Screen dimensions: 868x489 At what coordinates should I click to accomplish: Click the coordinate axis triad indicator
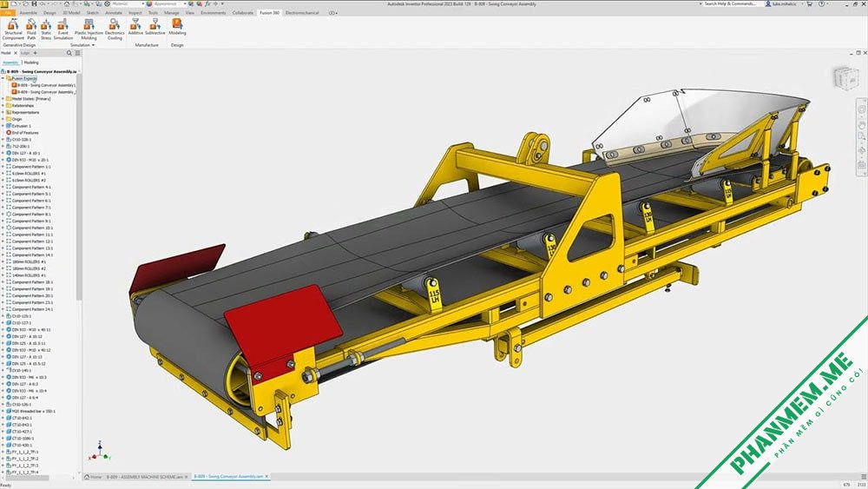(x=100, y=453)
